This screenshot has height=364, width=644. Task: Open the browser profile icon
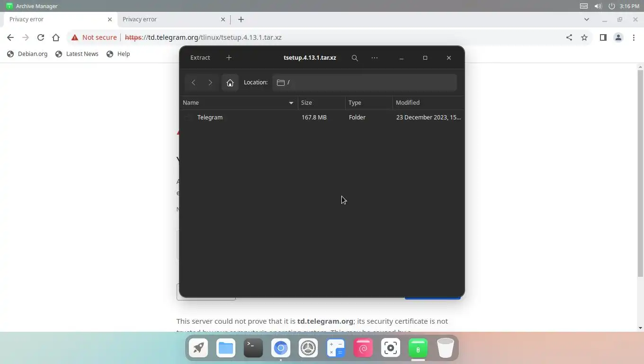point(618,37)
